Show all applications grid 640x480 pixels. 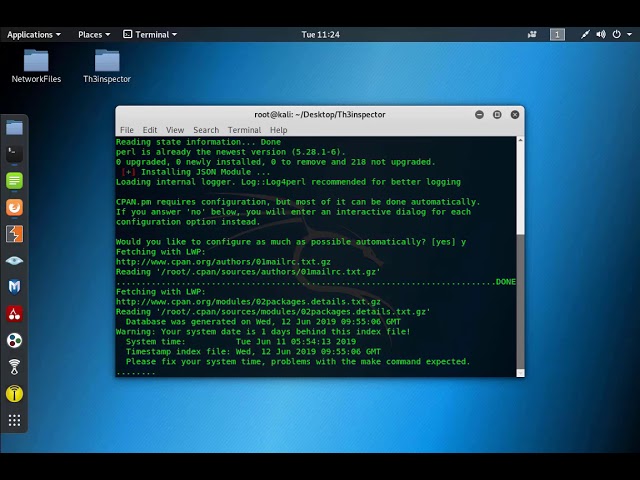point(14,420)
